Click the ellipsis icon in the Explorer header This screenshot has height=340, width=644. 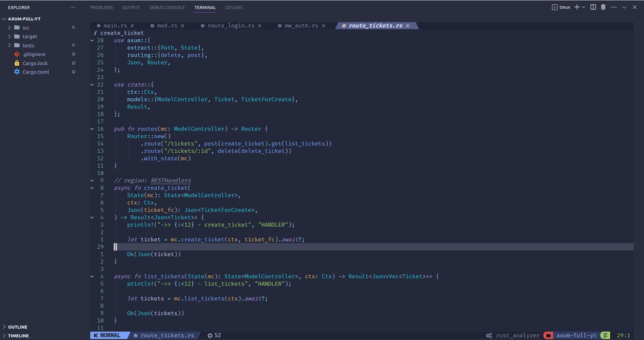(x=72, y=7)
